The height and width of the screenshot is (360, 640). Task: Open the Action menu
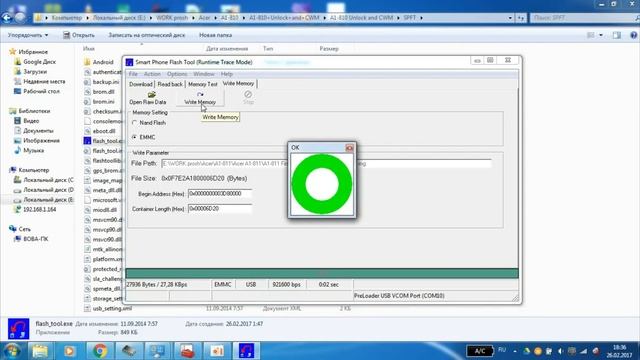pos(152,74)
